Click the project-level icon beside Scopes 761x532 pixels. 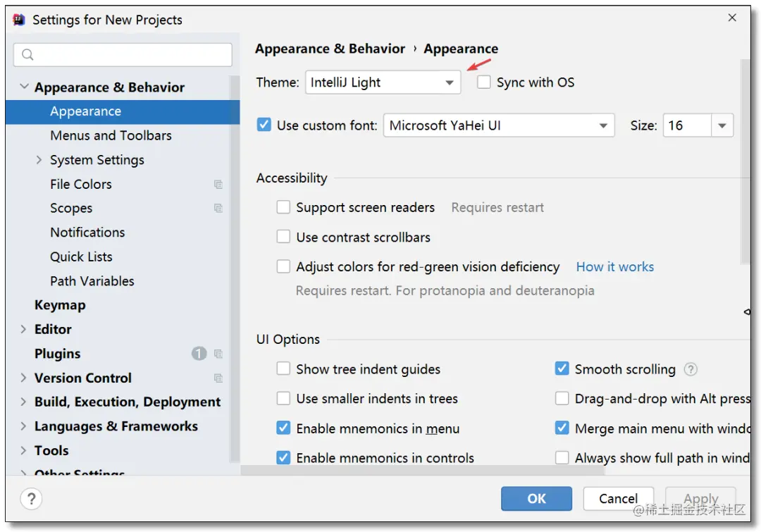click(x=218, y=209)
